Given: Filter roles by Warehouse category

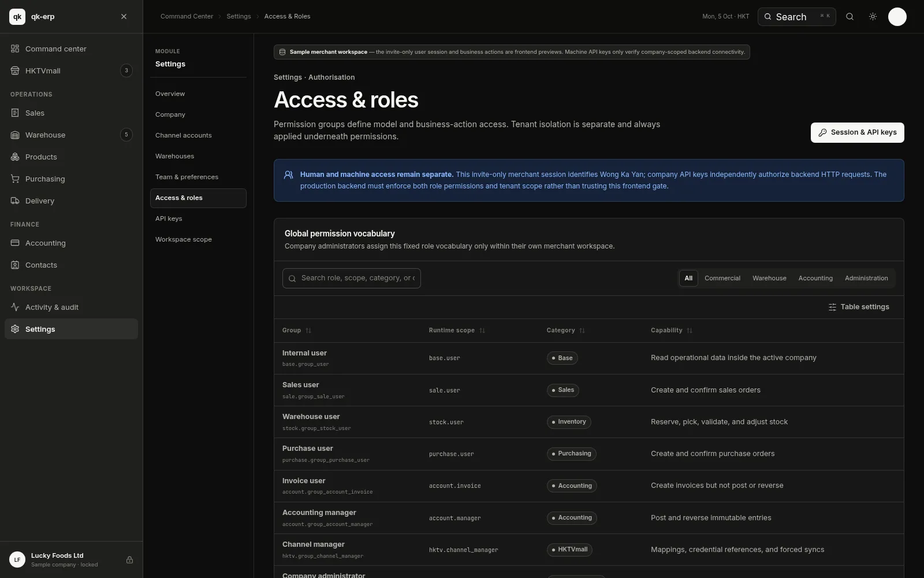Looking at the screenshot, I should point(769,278).
